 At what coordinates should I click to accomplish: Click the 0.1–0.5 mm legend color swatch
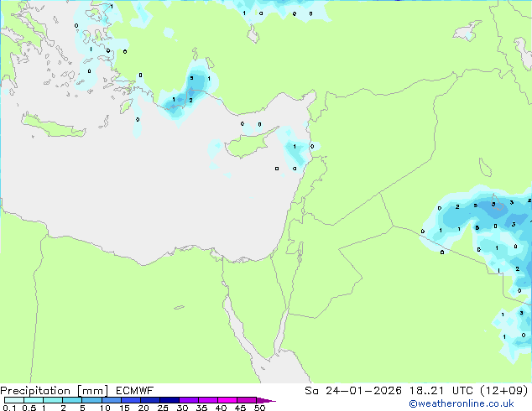(14, 400)
